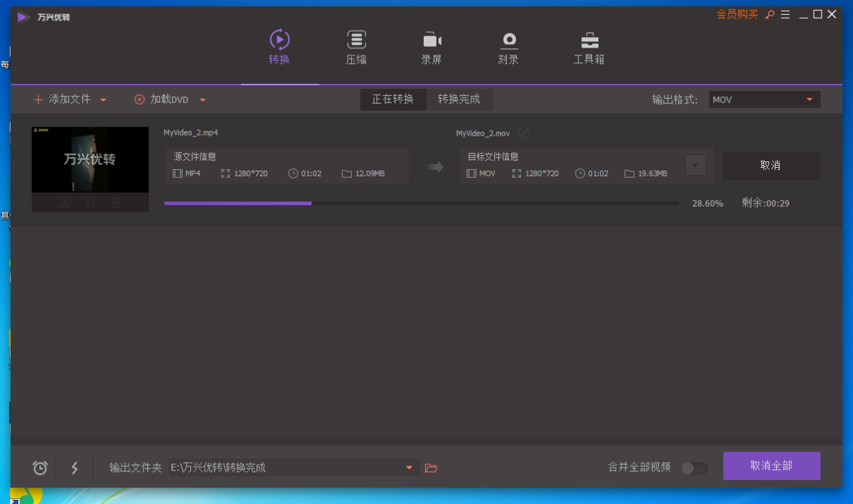Toggle the 合并全部视频 merge switch
This screenshot has width=853, height=504.
[x=694, y=468]
